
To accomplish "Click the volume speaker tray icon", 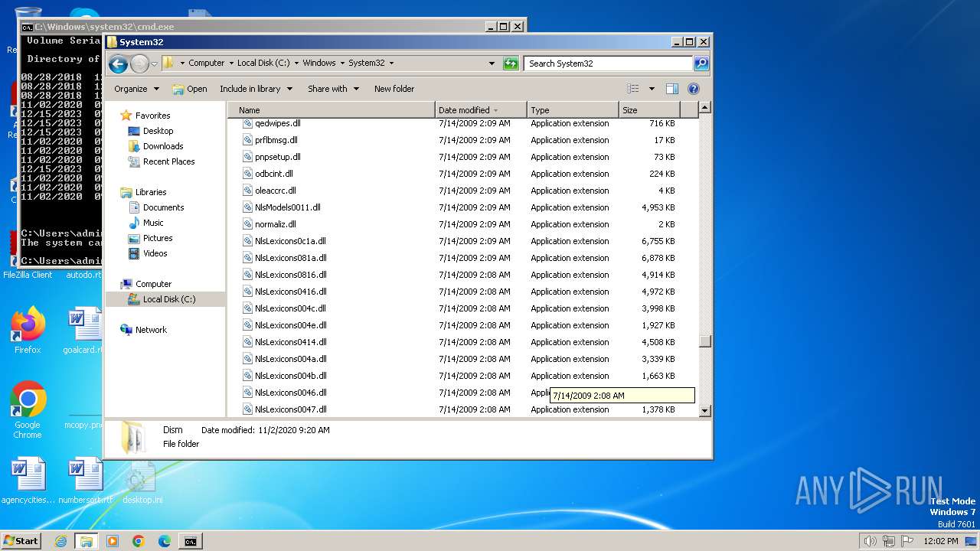I will coord(870,541).
